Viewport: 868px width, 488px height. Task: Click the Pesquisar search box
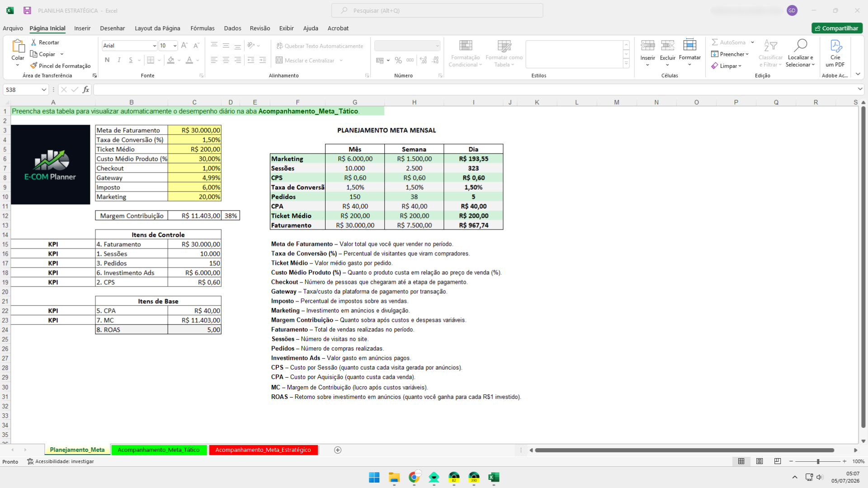[x=437, y=10]
